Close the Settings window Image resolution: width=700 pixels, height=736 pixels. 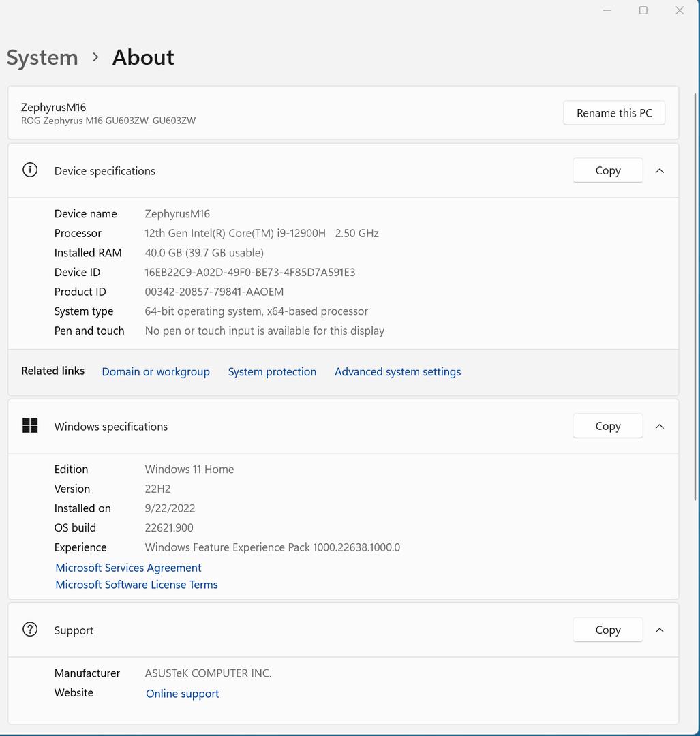coord(680,10)
